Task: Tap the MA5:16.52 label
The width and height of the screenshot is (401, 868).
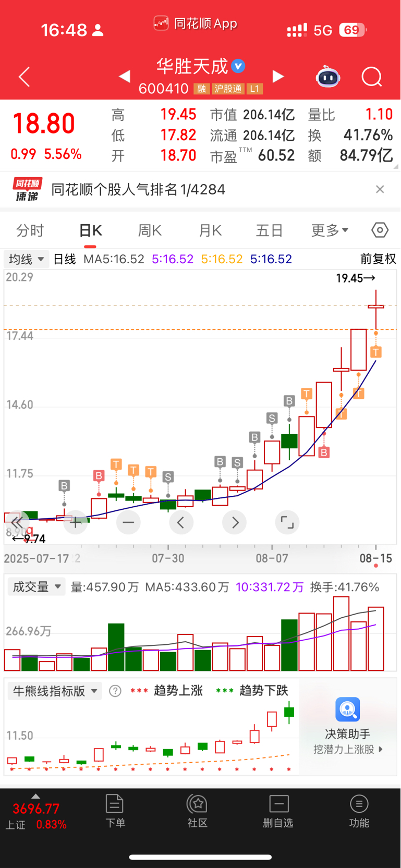Action: pyautogui.click(x=114, y=259)
